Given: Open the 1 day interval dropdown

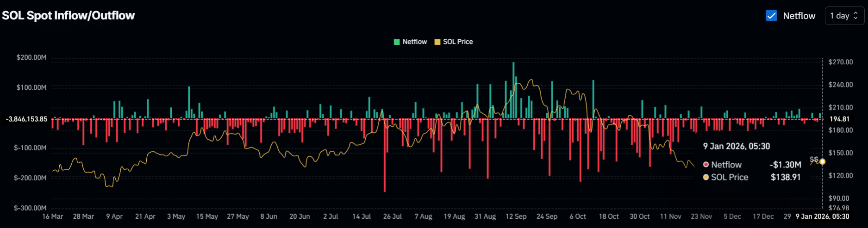Looking at the screenshot, I should click(844, 16).
